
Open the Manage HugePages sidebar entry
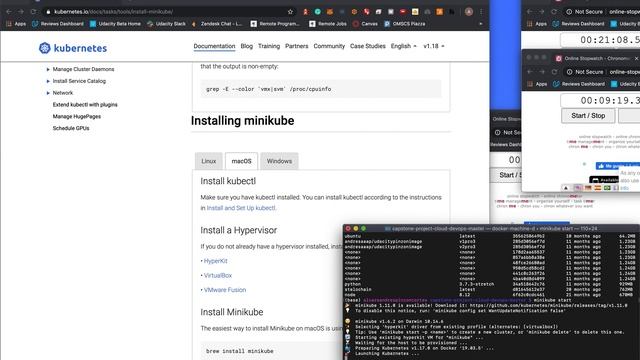click(x=77, y=117)
